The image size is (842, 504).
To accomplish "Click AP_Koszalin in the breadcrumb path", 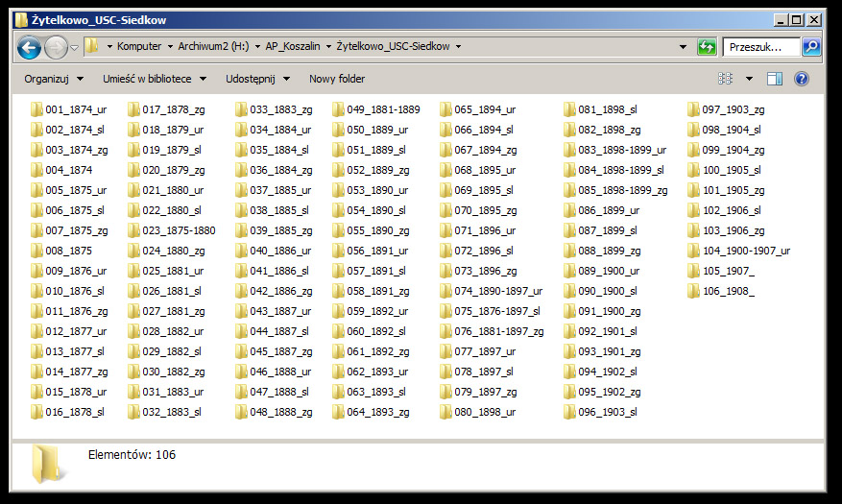I will (x=294, y=46).
